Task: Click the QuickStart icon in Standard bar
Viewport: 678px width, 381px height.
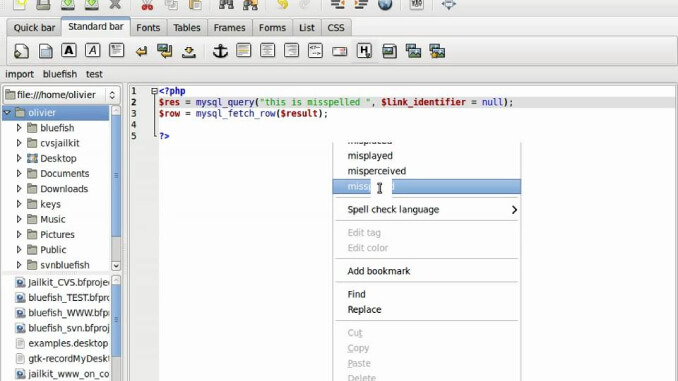Action: [21, 51]
